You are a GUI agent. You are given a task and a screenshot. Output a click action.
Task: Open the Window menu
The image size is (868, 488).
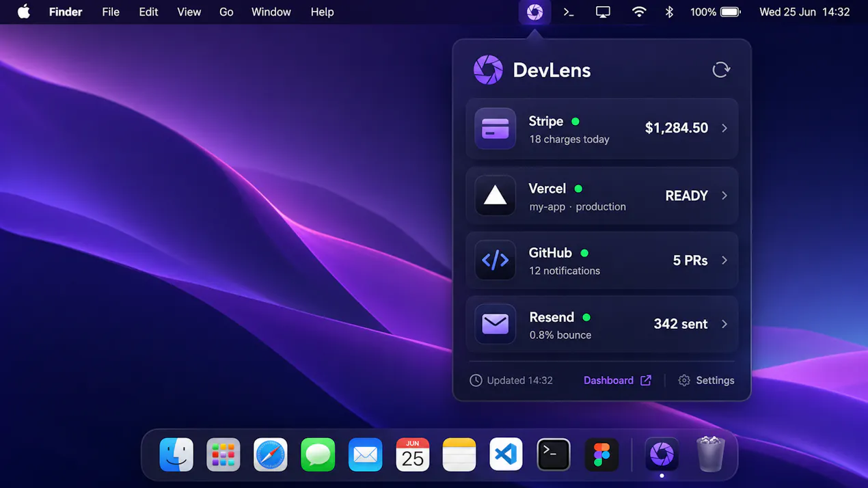[x=271, y=12]
